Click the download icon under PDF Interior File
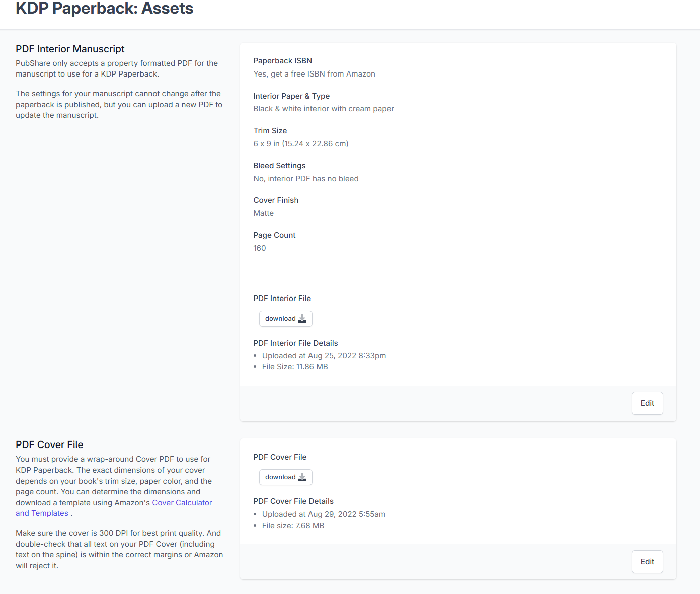Screen dimensions: 700x594 [x=302, y=319]
